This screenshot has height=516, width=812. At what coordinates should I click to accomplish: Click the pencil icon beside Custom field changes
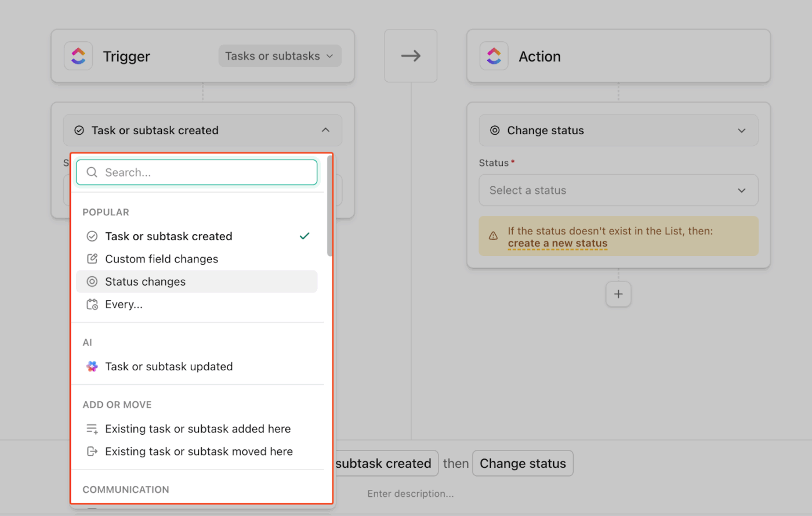point(92,259)
